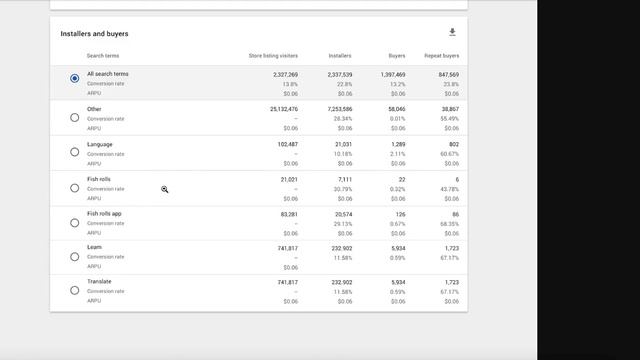The image size is (640, 360).
Task: Click the 25,132,476 visitors value in Other row
Action: pos(284,109)
